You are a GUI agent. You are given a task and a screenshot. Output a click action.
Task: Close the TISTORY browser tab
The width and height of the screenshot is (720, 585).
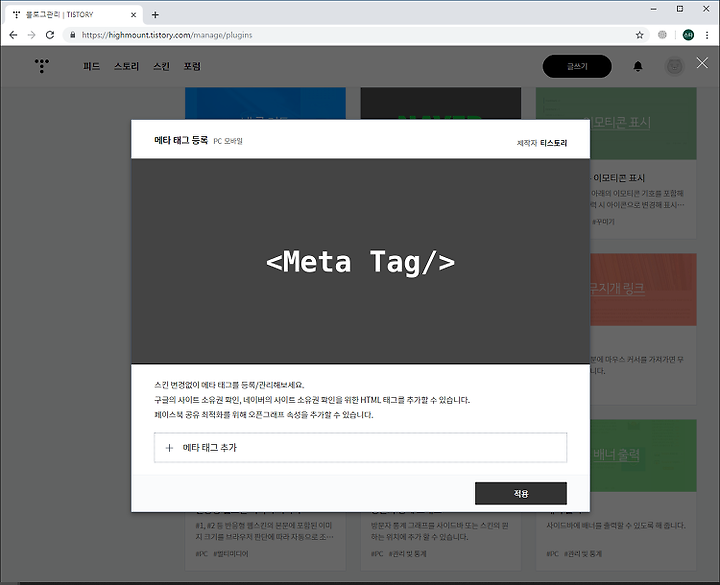pos(133,15)
